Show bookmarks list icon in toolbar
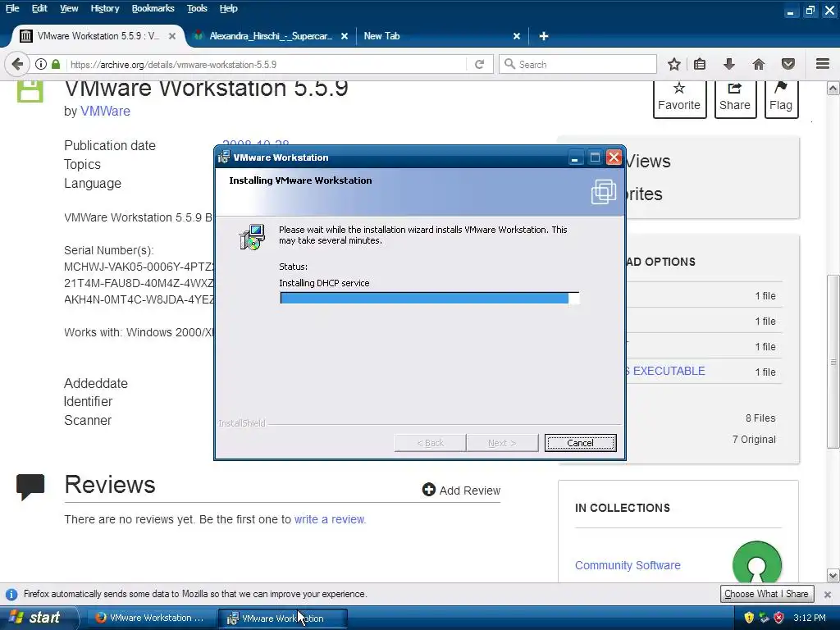The width and height of the screenshot is (840, 630). pyautogui.click(x=700, y=64)
